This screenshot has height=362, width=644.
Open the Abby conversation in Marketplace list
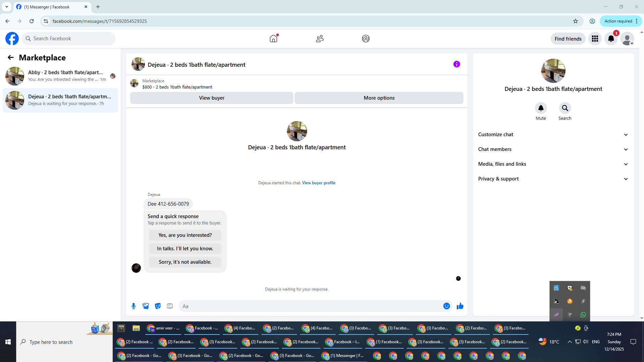point(60,76)
